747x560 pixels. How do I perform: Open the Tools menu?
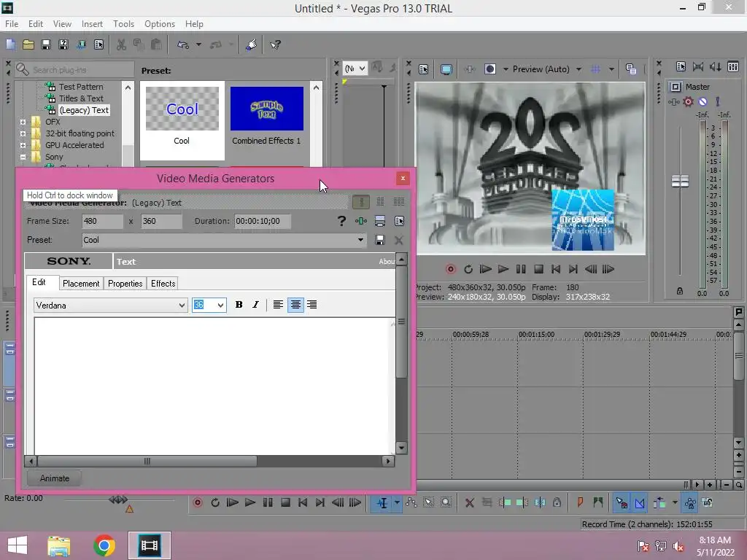coord(123,24)
